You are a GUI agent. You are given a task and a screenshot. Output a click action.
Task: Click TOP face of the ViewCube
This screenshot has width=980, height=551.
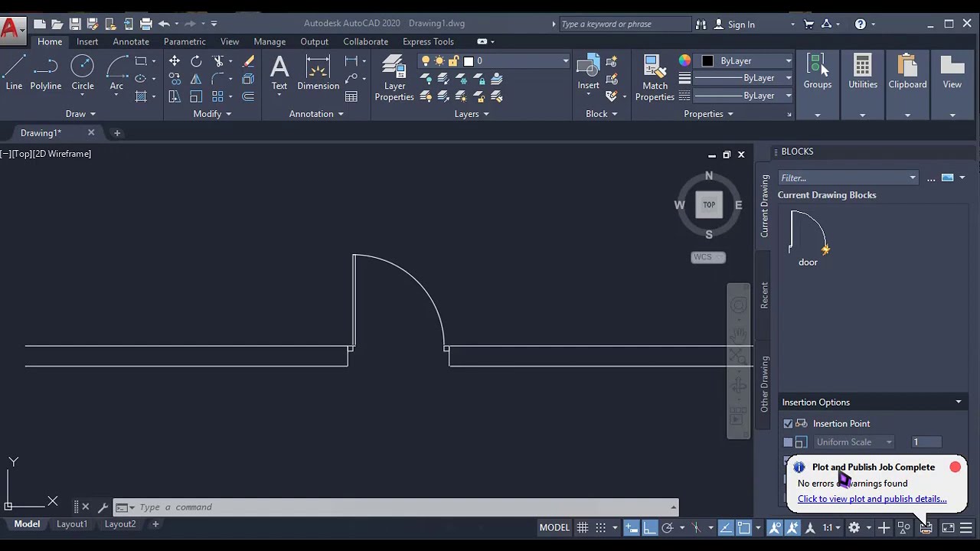tap(709, 204)
